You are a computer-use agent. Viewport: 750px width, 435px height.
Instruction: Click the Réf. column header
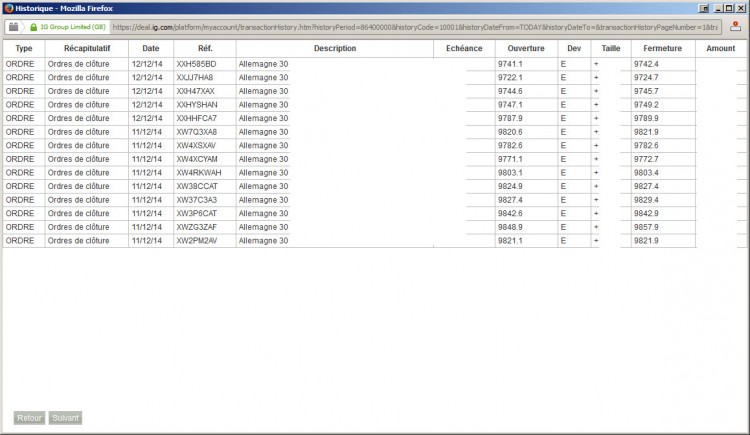[205, 48]
